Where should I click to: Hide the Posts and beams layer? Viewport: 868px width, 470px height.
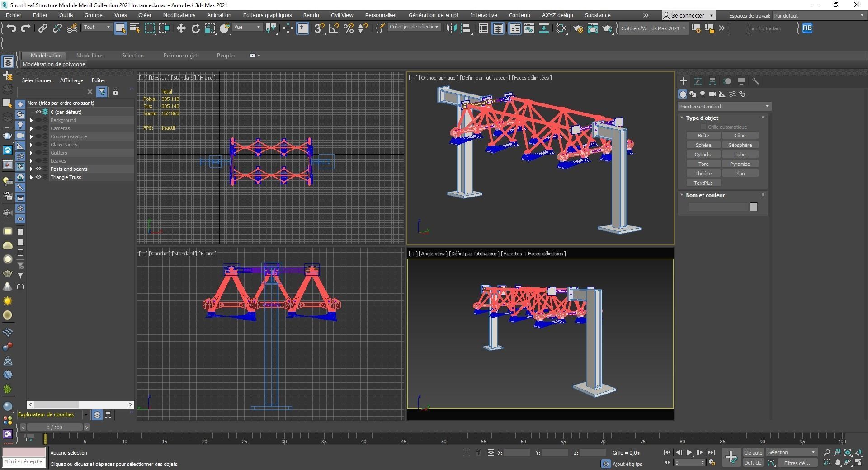click(x=38, y=169)
